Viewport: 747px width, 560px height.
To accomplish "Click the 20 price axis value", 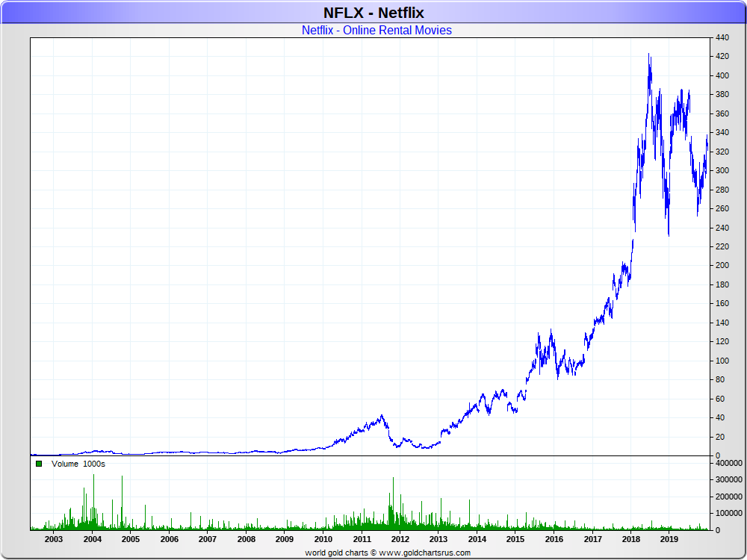I will (x=720, y=437).
